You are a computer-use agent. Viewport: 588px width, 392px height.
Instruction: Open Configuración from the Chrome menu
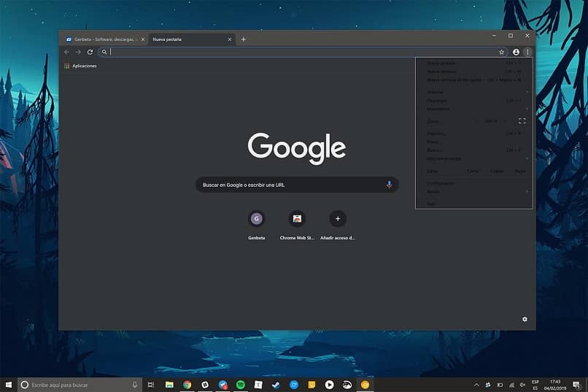pyautogui.click(x=474, y=183)
